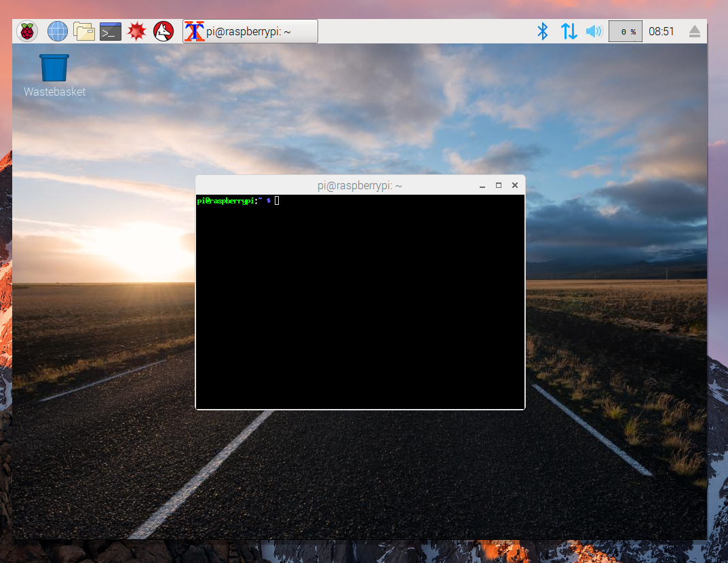Screen dimensions: 728x563
Task: Click the 08:51 clock in the panel
Action: (662, 31)
